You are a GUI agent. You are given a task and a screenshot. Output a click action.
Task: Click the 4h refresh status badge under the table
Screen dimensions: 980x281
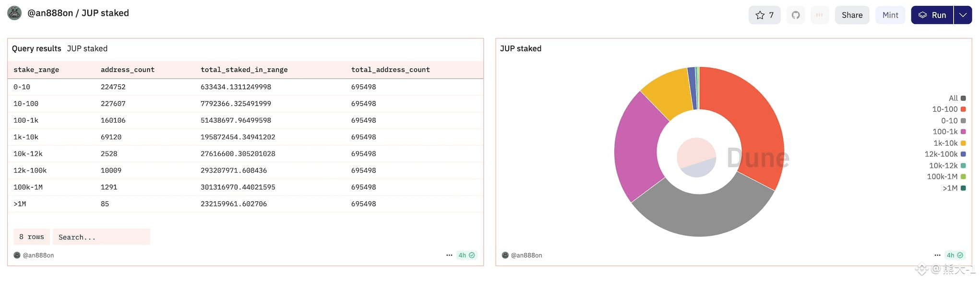[x=466, y=255]
